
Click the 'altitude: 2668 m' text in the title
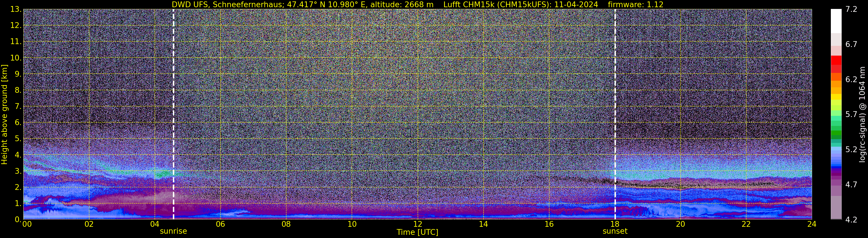click(402, 4)
